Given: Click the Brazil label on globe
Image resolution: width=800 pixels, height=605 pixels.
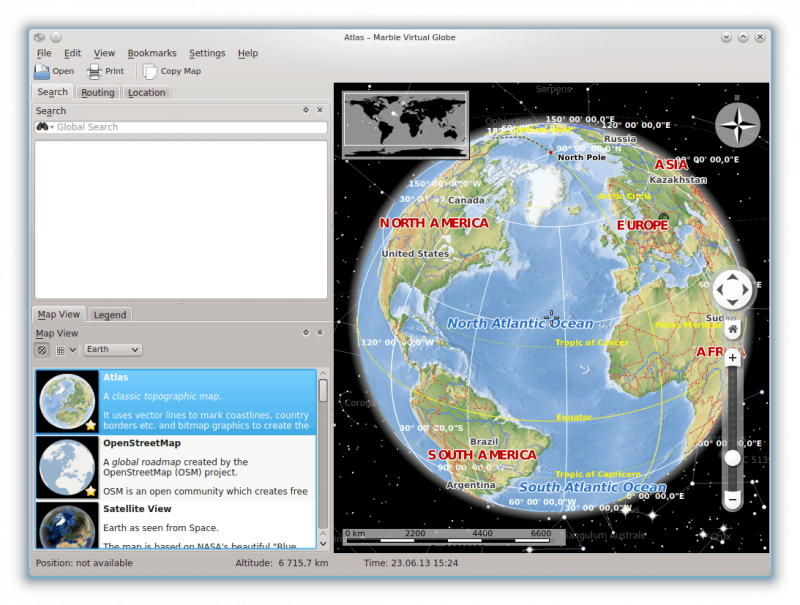Looking at the screenshot, I should tap(484, 442).
